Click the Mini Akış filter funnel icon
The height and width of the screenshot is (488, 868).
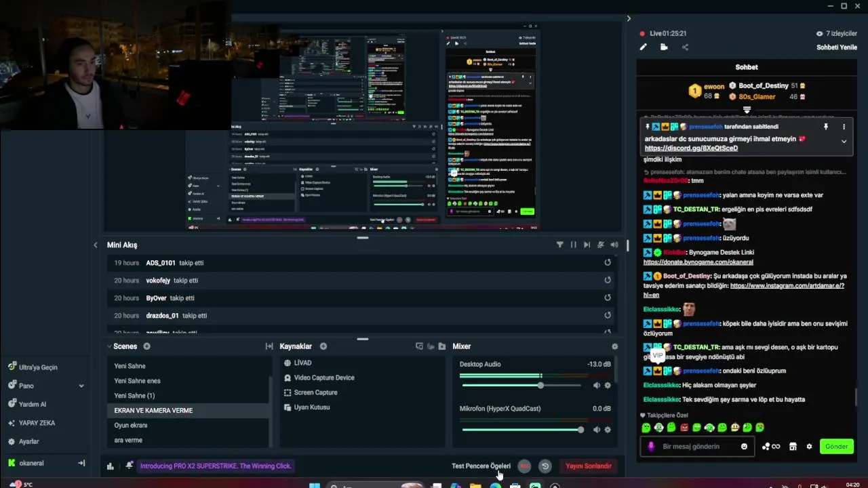(x=559, y=245)
